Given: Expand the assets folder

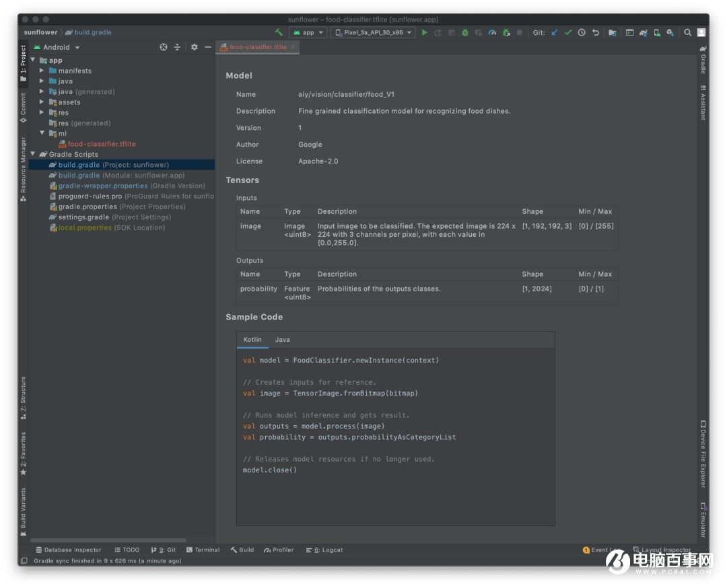Looking at the screenshot, I should point(42,102).
